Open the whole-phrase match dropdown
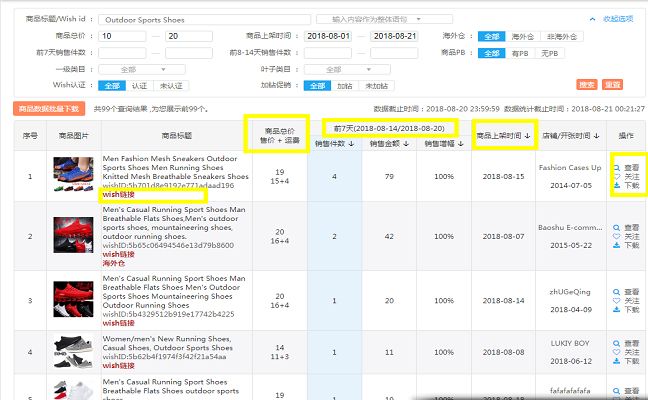This screenshot has height=400, width=648. pyautogui.click(x=384, y=19)
